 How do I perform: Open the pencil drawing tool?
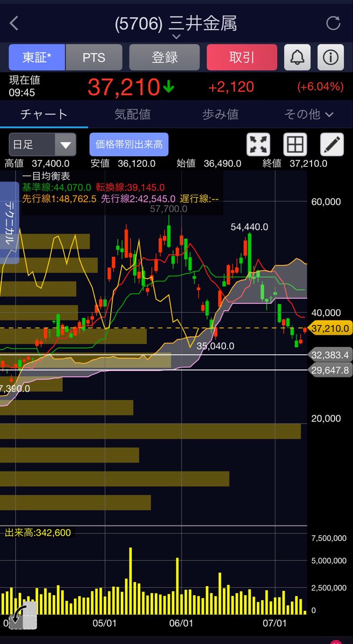[332, 145]
